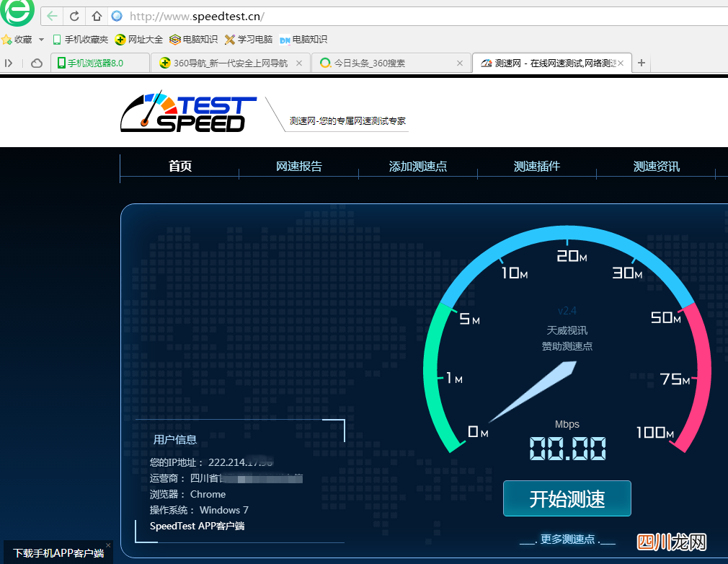
Task: Click 开始测速 start test button
Action: click(567, 498)
